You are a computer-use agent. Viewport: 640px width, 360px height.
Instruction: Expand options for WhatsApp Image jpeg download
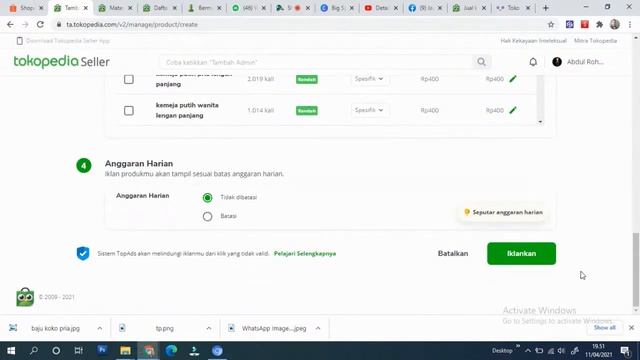(318, 328)
